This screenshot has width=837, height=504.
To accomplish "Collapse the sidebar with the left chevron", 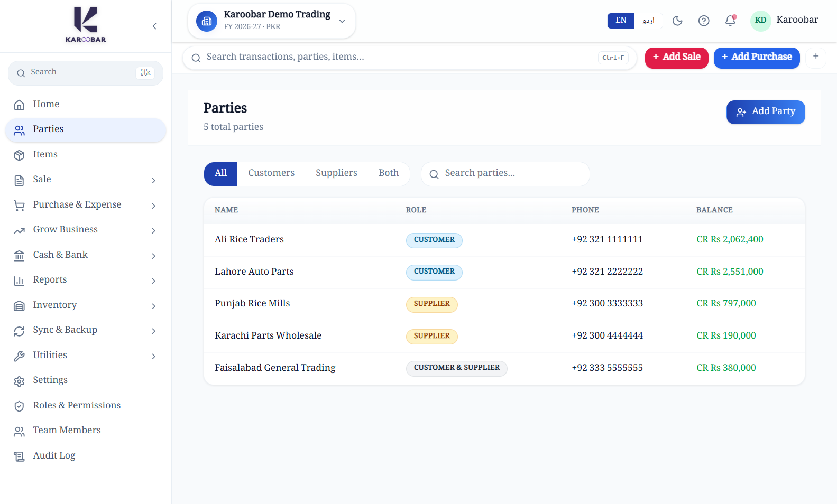I will [x=154, y=26].
